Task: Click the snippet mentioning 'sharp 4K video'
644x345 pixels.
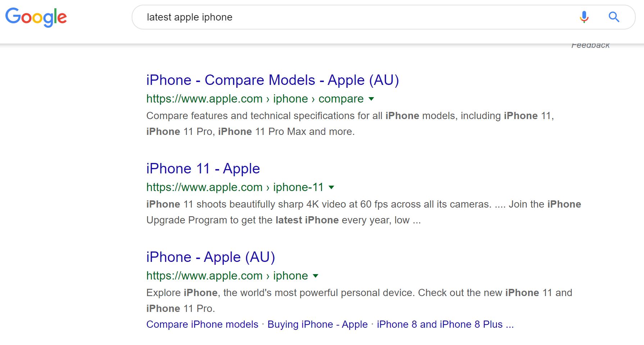Action: (x=364, y=212)
